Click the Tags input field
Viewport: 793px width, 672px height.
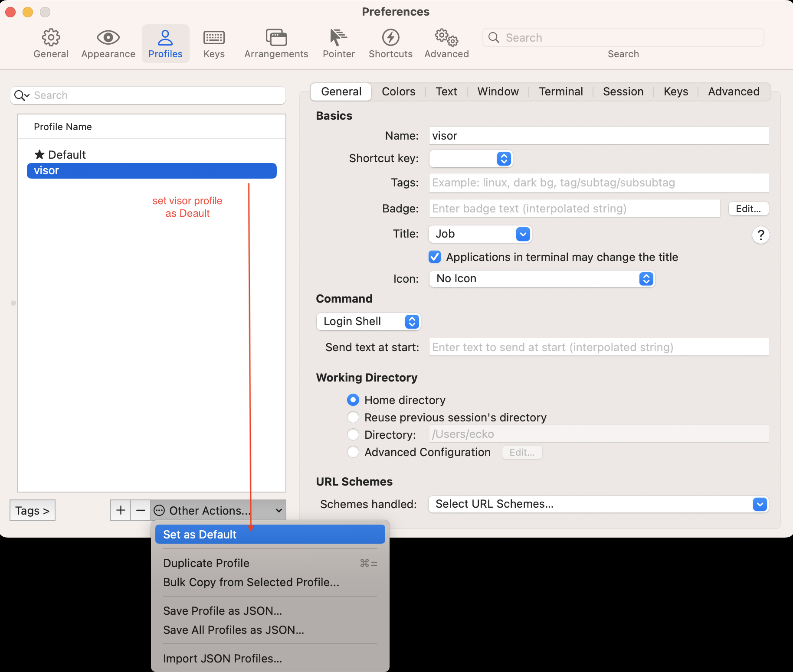tap(599, 183)
